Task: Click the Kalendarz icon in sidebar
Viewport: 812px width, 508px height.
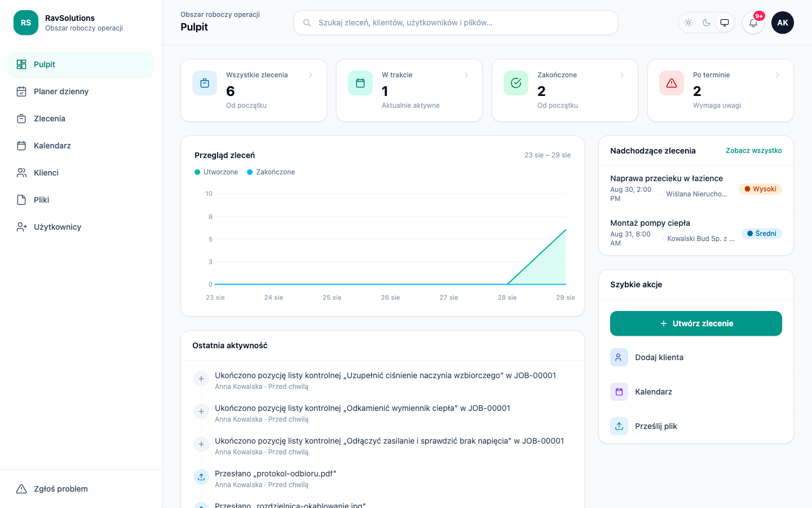Action: [x=21, y=146]
